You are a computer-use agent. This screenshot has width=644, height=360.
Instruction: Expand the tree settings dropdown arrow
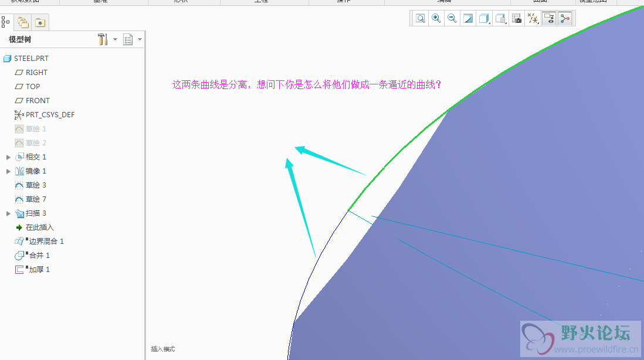115,39
